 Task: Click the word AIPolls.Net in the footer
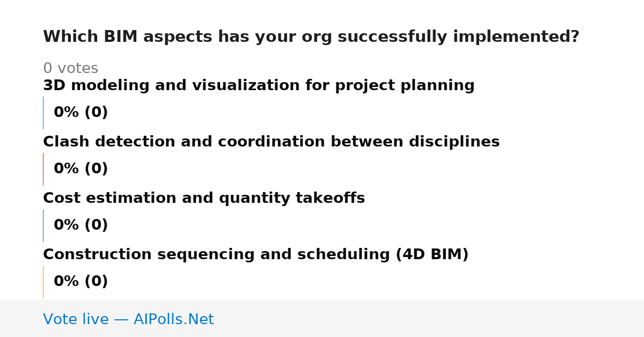pyautogui.click(x=174, y=319)
